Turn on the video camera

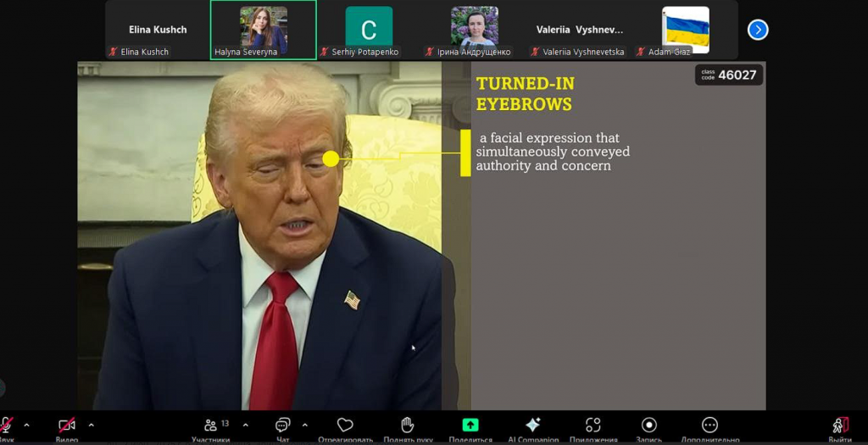(x=67, y=426)
